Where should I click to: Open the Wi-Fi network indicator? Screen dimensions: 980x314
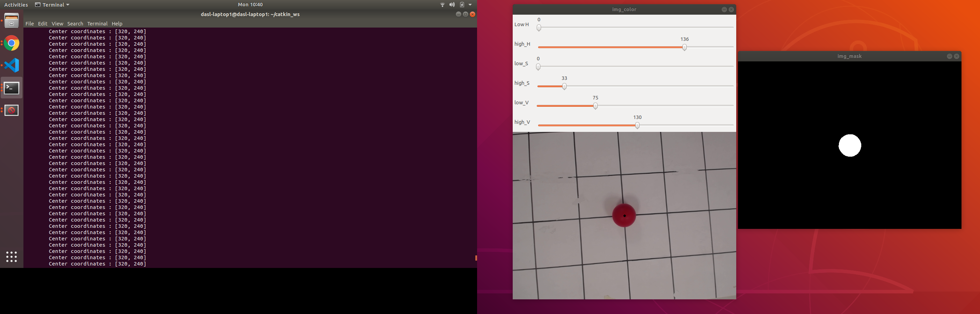(442, 5)
